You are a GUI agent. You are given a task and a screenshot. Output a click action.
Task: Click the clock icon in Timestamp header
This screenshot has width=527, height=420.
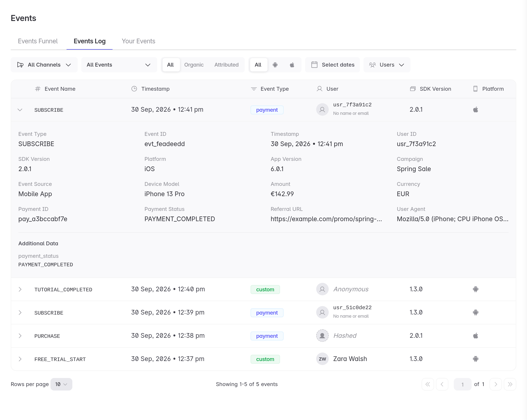[x=134, y=89]
